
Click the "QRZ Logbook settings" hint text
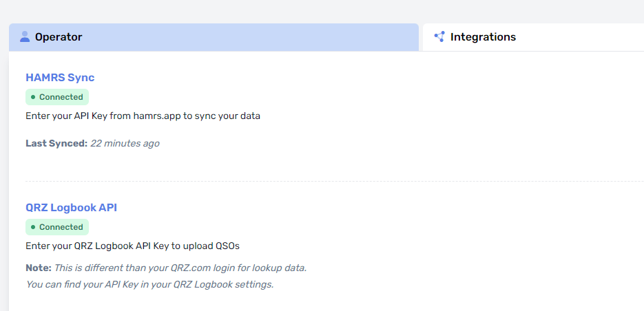(225, 284)
